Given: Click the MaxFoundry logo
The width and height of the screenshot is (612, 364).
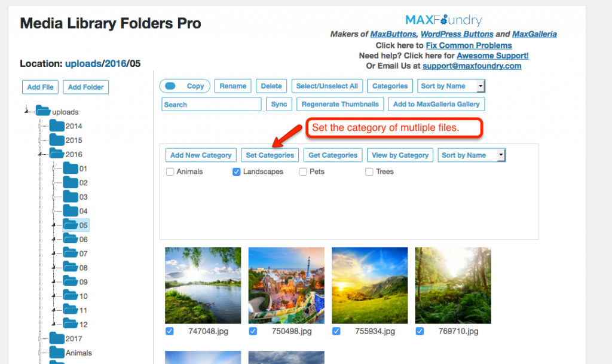Looking at the screenshot, I should (x=443, y=20).
